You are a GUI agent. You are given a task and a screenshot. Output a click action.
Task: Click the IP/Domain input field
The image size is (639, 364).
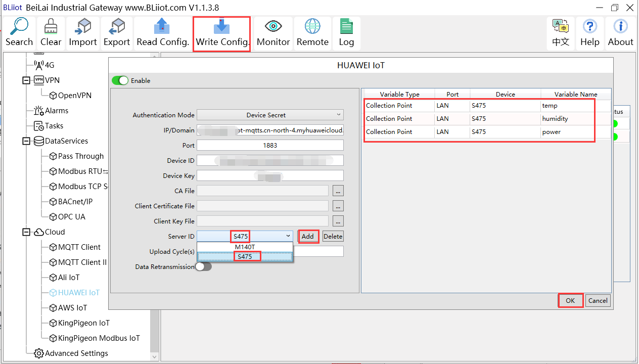270,130
